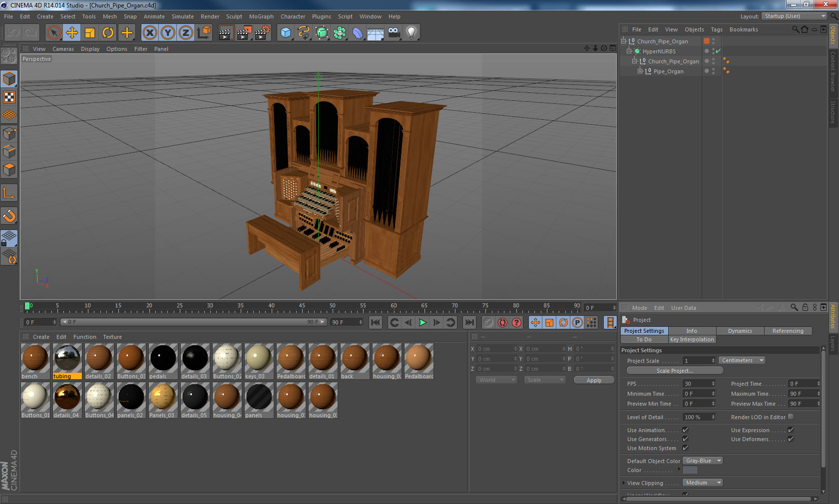The height and width of the screenshot is (504, 839).
Task: Open the World coordinate dropdown
Action: click(x=496, y=380)
